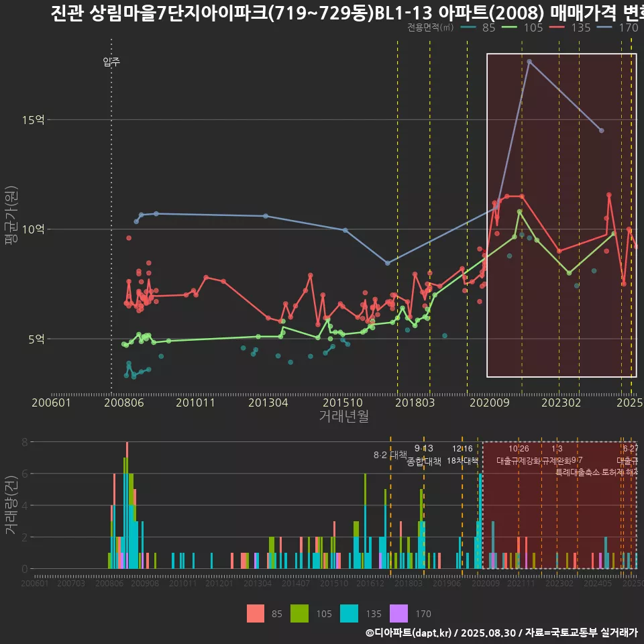Click the 10.26 대출규제강화 label
Image resolution: width=644 pixels, height=644 pixels.
pyautogui.click(x=519, y=455)
